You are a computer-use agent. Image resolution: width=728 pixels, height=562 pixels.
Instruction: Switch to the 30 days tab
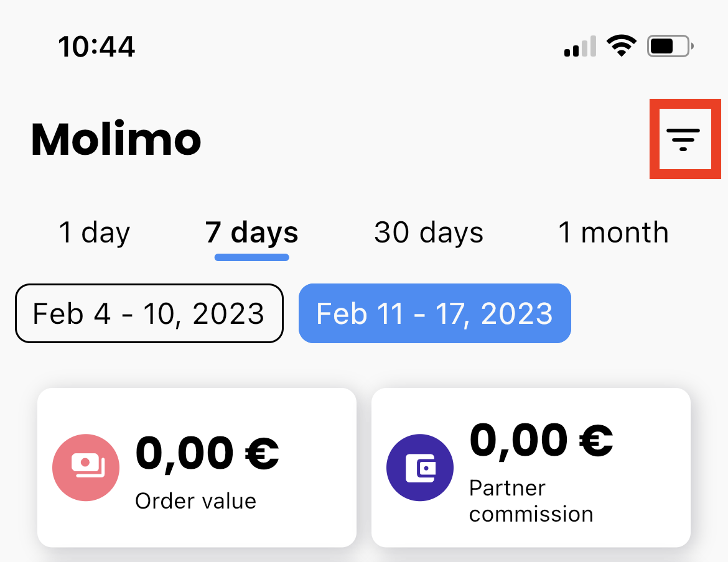(x=429, y=233)
